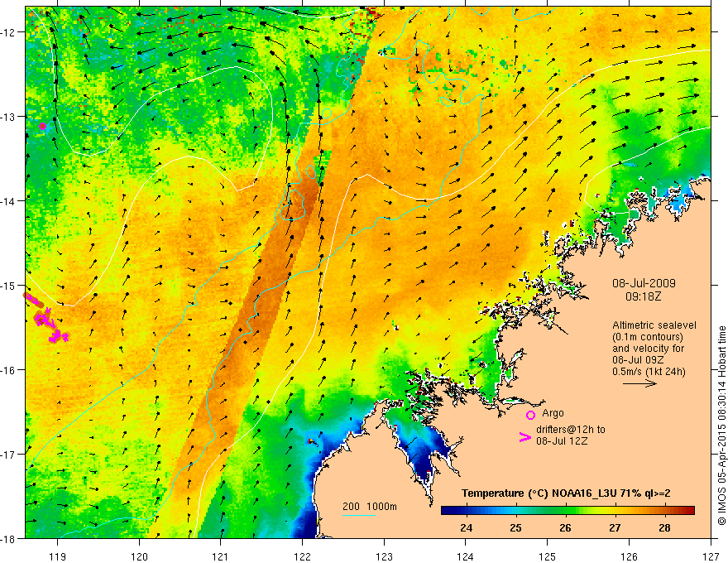Click the magenta drifters arrowhead legend symbol
Screen dimensions: 728x563
[524, 437]
